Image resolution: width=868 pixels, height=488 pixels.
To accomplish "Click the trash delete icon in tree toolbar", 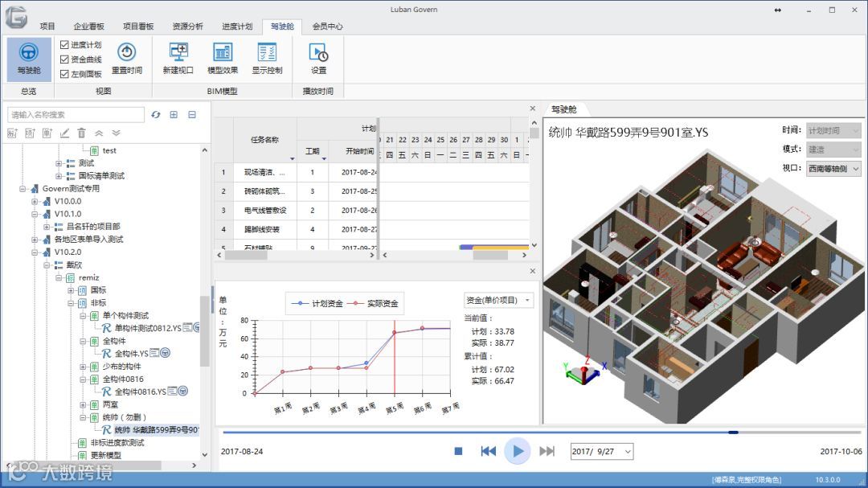I will click(82, 133).
